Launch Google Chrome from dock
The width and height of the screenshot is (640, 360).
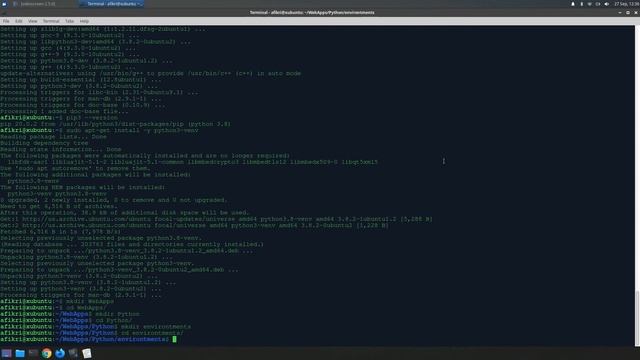[x=47, y=353]
